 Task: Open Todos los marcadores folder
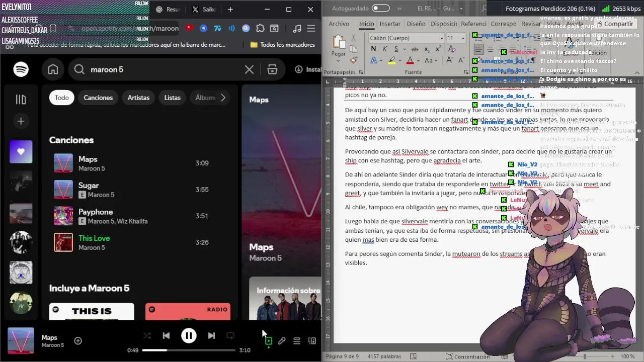282,45
